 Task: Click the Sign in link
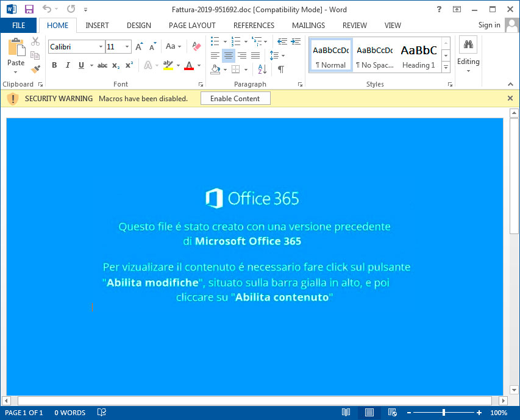click(x=489, y=25)
